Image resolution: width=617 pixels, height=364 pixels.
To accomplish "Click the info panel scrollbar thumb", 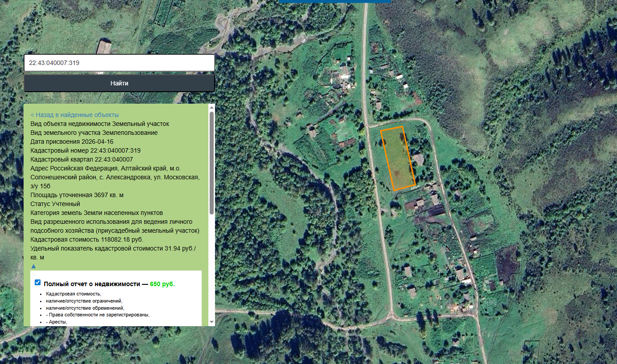I will tap(211, 162).
